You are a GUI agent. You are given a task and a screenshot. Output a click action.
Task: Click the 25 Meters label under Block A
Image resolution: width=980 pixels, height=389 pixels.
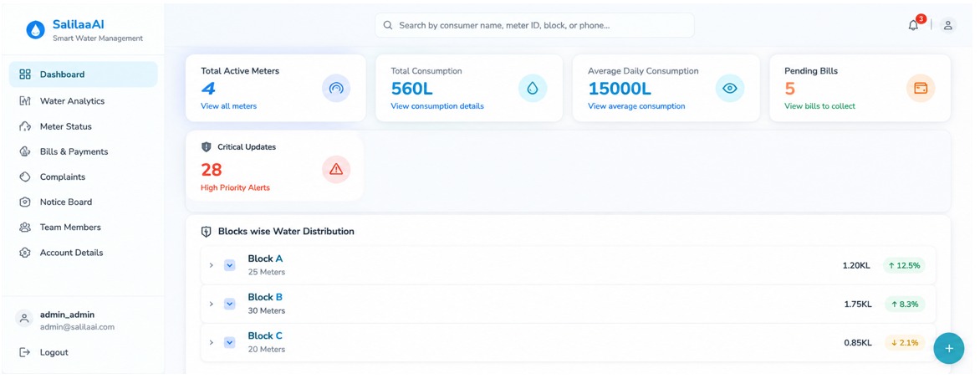(x=266, y=272)
